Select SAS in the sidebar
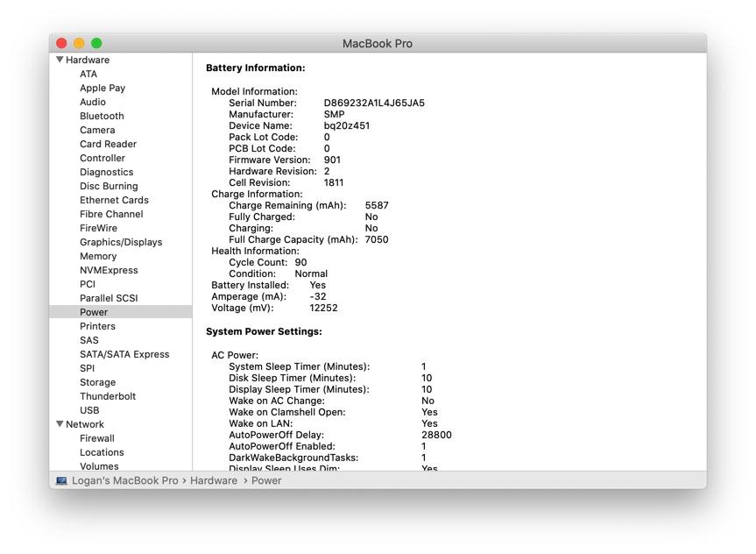This screenshot has width=756, height=554. click(89, 340)
